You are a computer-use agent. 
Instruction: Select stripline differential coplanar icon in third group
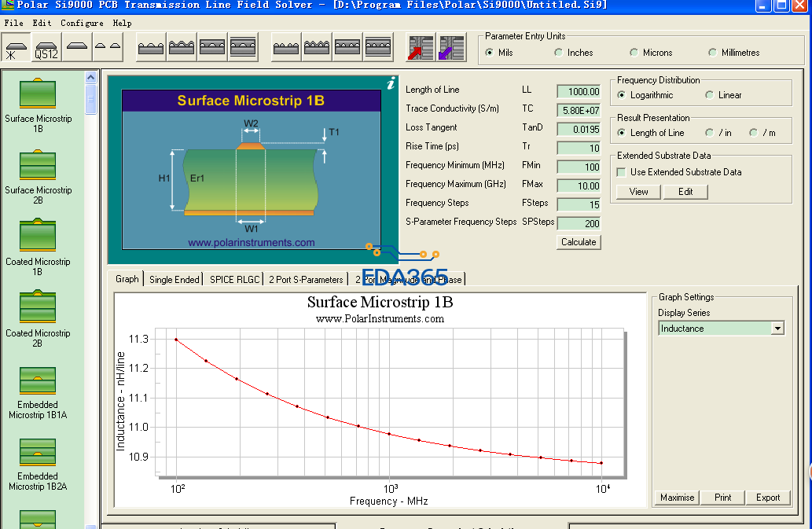[378, 48]
